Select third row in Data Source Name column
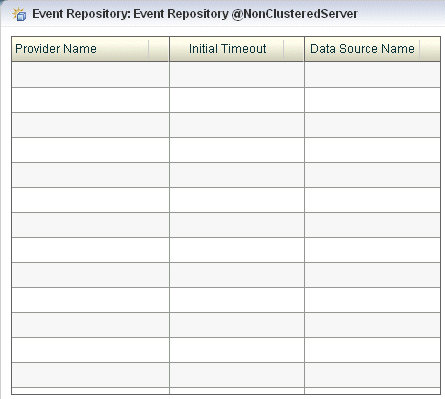 pyautogui.click(x=373, y=125)
